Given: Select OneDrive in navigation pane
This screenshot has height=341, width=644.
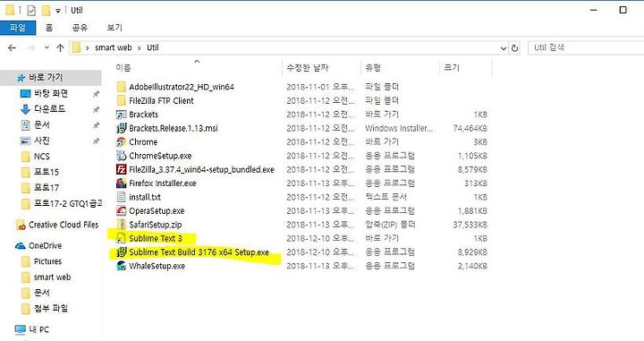Looking at the screenshot, I should click(45, 246).
